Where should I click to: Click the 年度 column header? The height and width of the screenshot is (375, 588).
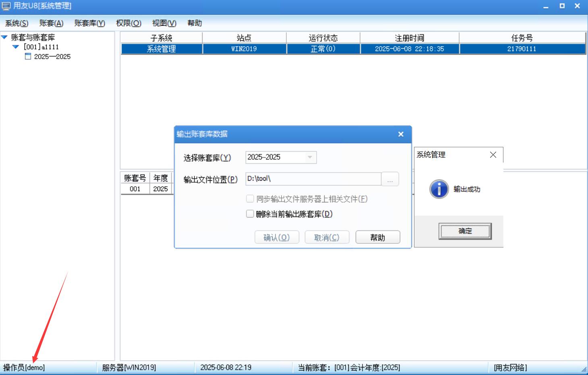tap(161, 178)
